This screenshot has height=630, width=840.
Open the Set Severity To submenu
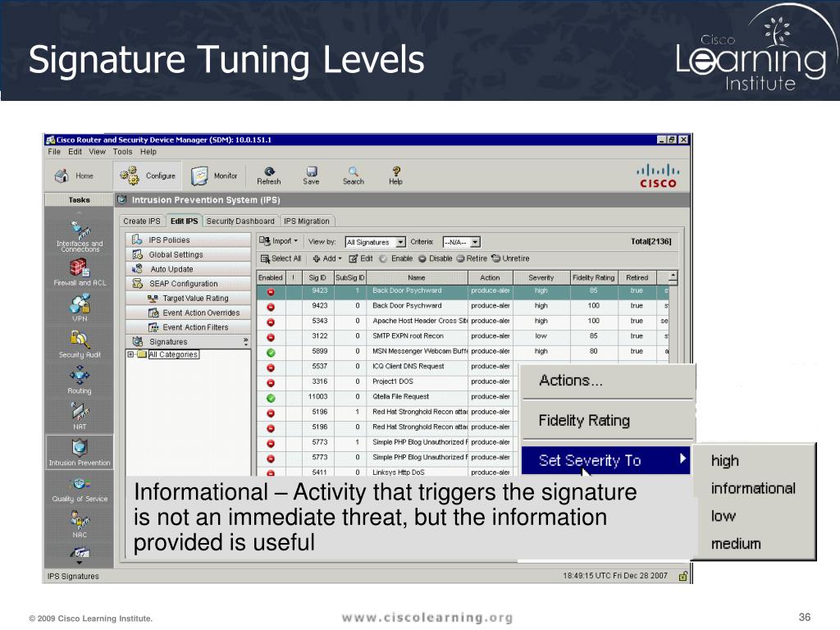[605, 461]
